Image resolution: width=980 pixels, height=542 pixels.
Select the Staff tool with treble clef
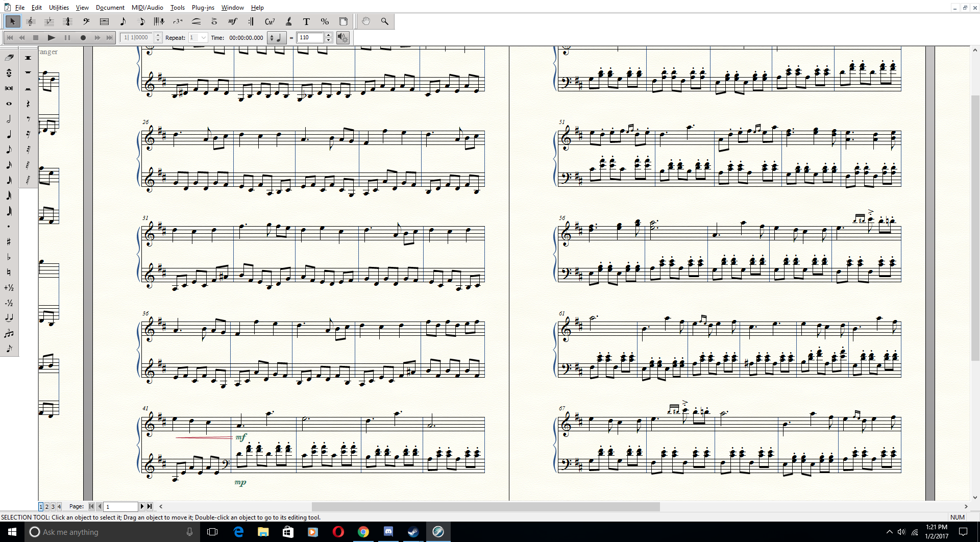point(31,21)
